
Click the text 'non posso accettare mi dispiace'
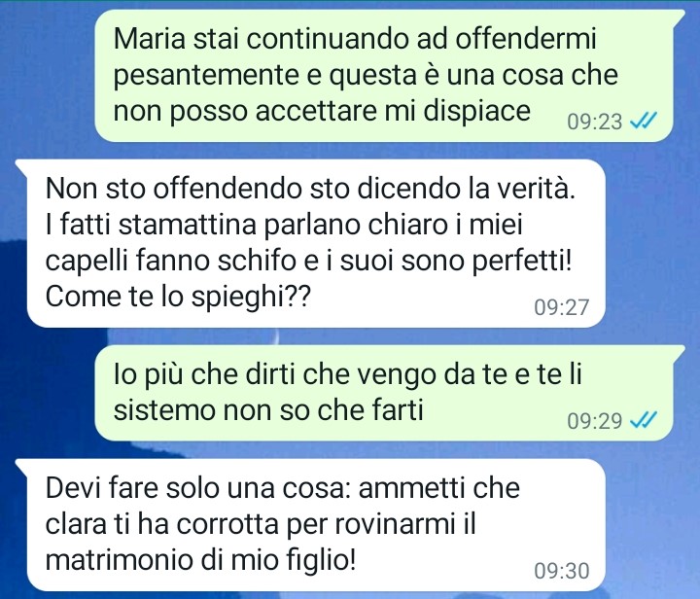[322, 111]
